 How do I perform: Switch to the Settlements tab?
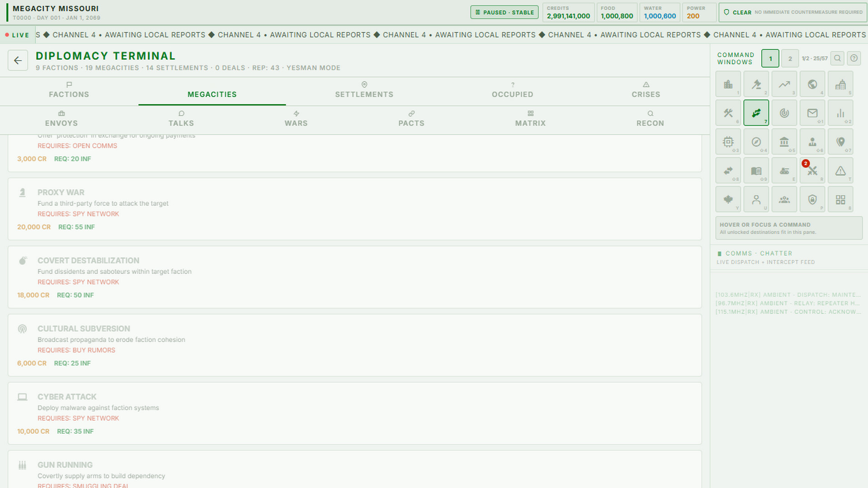pos(364,90)
